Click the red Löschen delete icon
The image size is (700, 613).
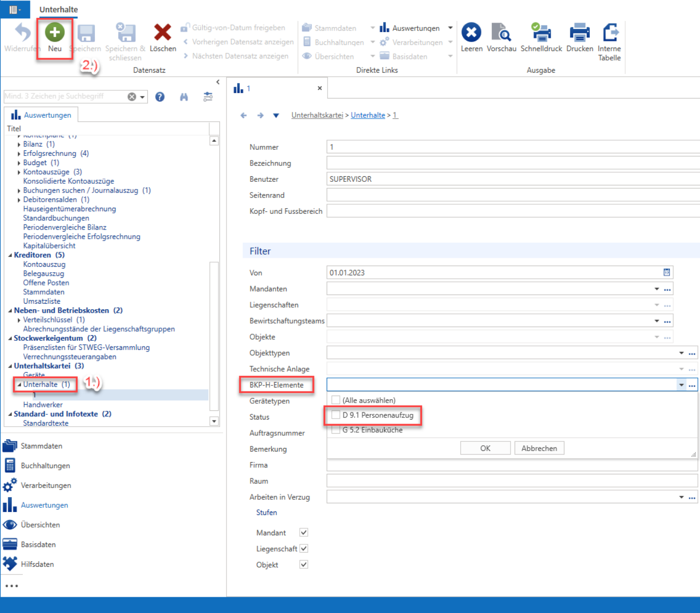[x=163, y=33]
